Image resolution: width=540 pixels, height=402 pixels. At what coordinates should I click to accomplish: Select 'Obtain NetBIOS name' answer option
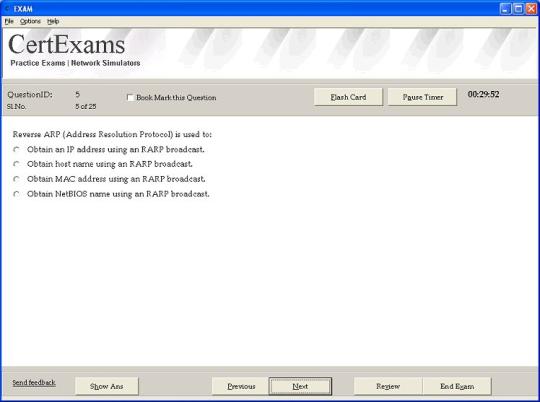pyautogui.click(x=16, y=194)
